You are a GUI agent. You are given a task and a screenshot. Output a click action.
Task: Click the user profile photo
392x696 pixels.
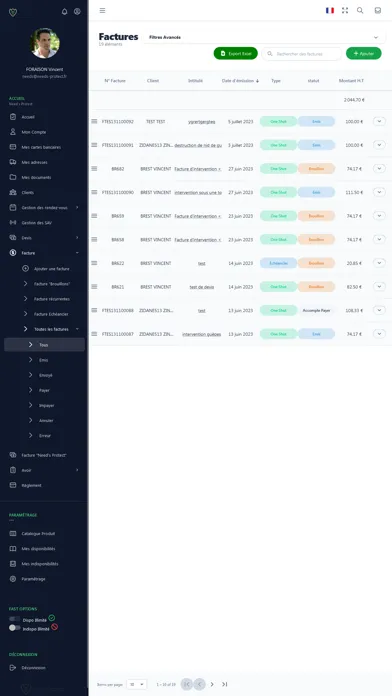tap(45, 44)
